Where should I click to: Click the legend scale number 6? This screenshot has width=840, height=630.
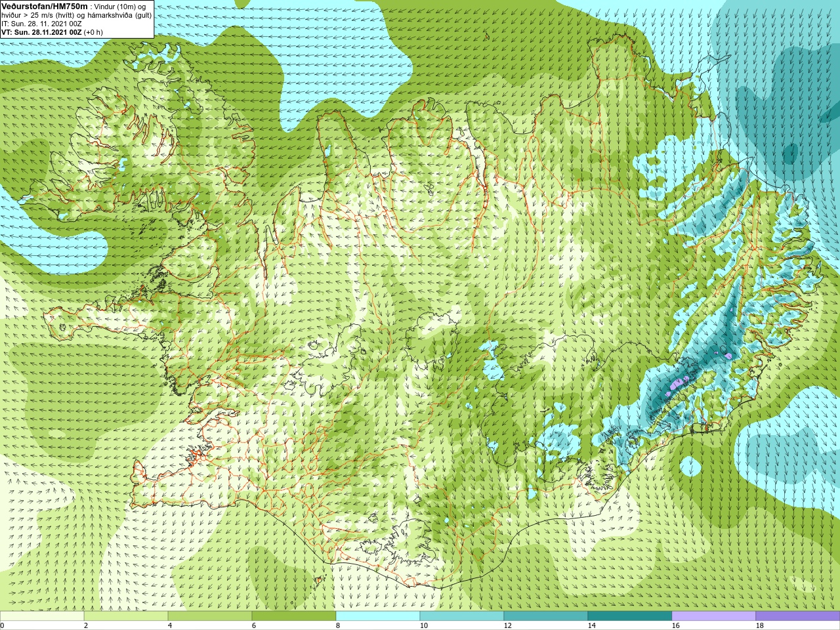pyautogui.click(x=254, y=625)
